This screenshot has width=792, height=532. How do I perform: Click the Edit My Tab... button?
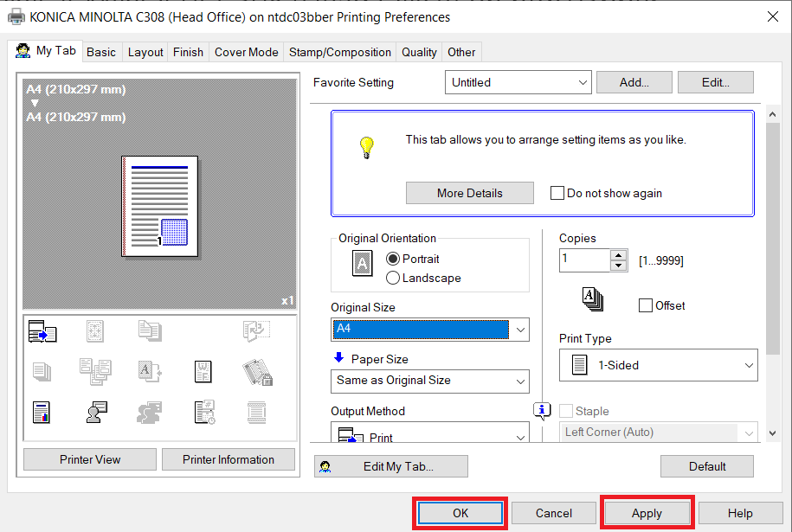click(x=391, y=466)
